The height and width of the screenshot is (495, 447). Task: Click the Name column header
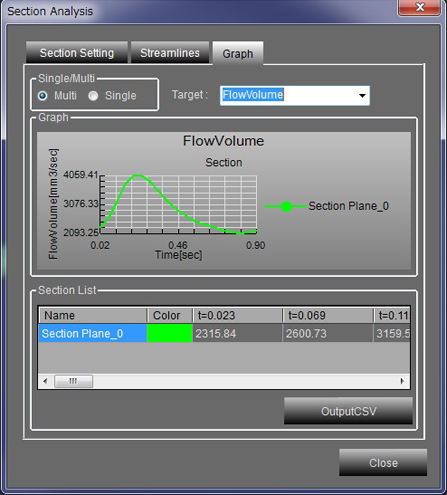[93, 315]
